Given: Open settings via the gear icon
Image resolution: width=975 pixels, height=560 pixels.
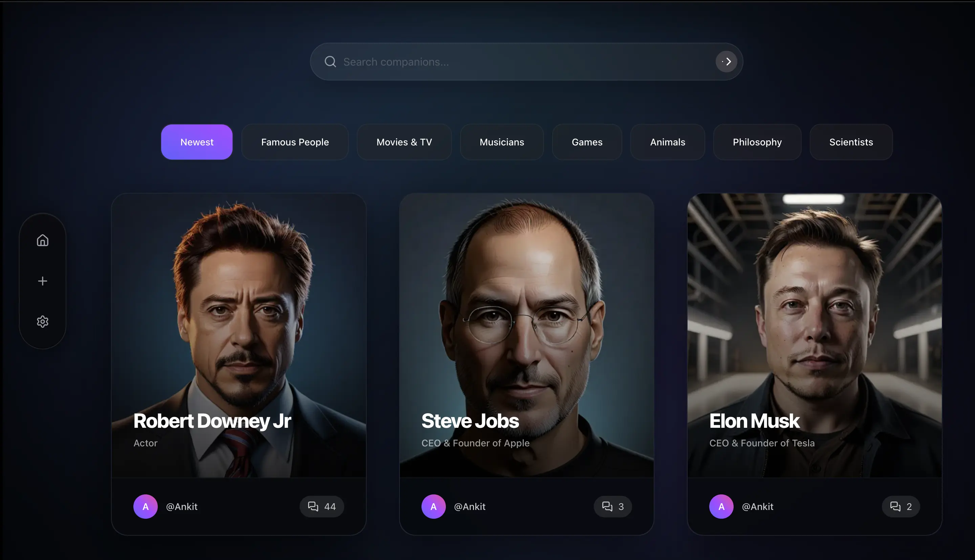Looking at the screenshot, I should coord(42,322).
